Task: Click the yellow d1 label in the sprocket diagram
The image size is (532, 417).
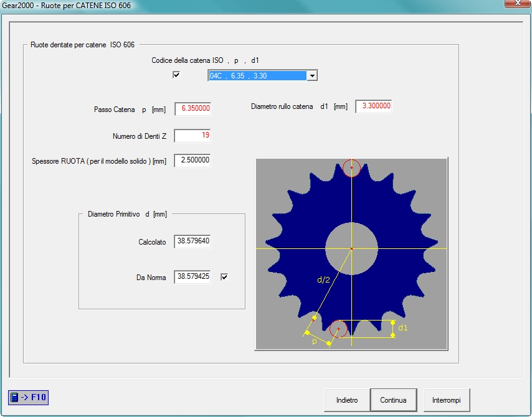Action: pos(402,328)
